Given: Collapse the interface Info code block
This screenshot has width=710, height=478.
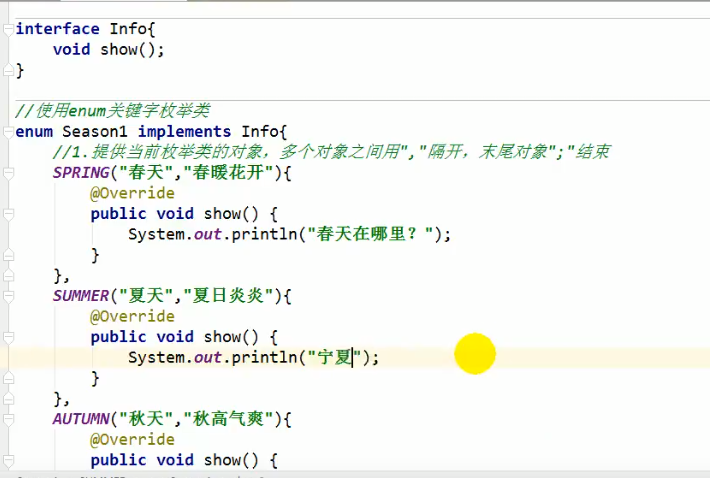Looking at the screenshot, I should coord(8,30).
